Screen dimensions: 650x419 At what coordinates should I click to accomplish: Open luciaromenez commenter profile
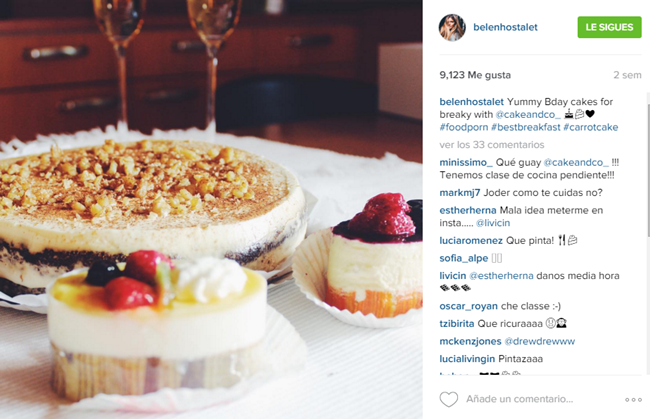point(471,241)
